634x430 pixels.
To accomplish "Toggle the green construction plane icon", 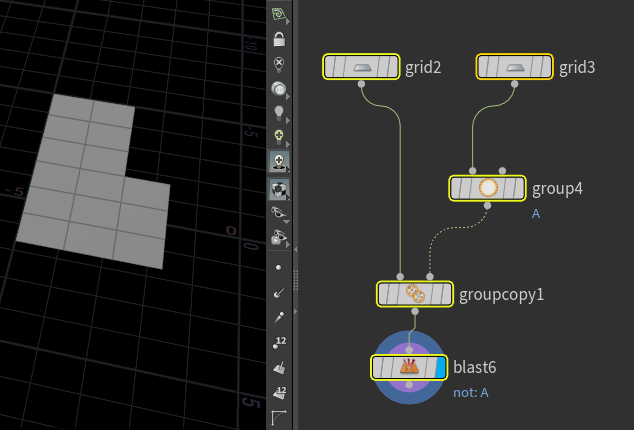I will (x=279, y=14).
